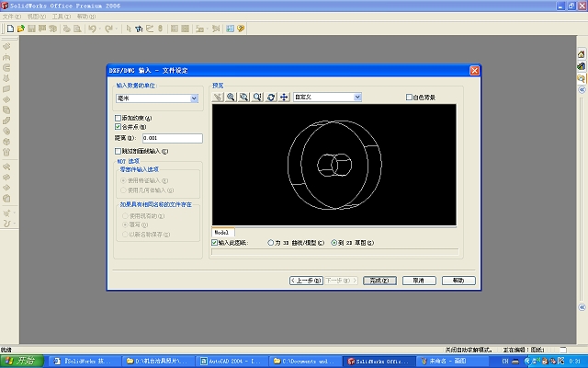Click the Select cursor arrow icon
The height and width of the screenshot is (368, 588).
(x=129, y=29)
